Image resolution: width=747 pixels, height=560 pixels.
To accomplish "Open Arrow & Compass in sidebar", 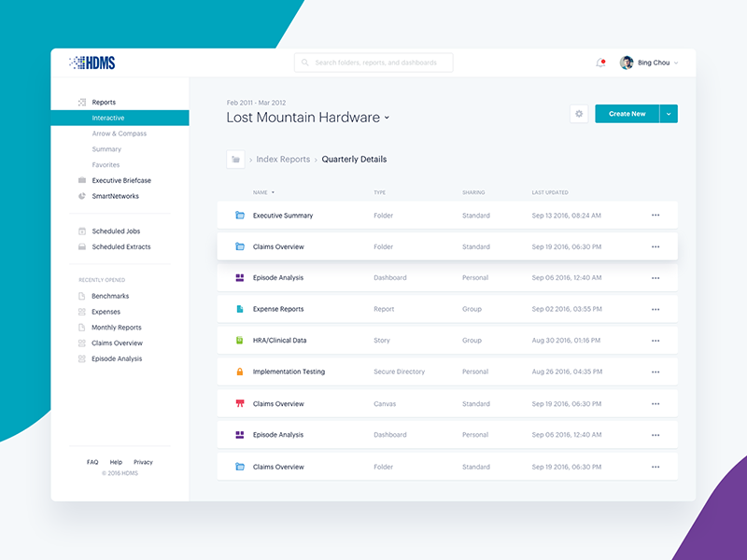I will coord(119,133).
